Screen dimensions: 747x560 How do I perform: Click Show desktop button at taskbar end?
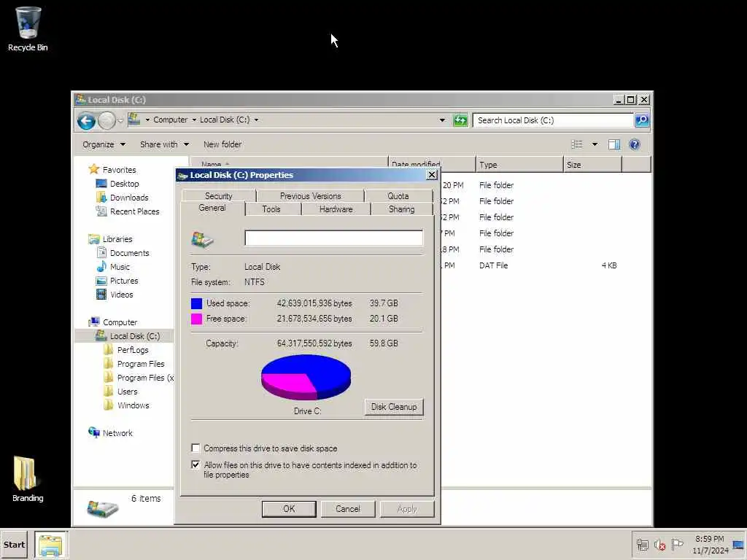click(739, 545)
